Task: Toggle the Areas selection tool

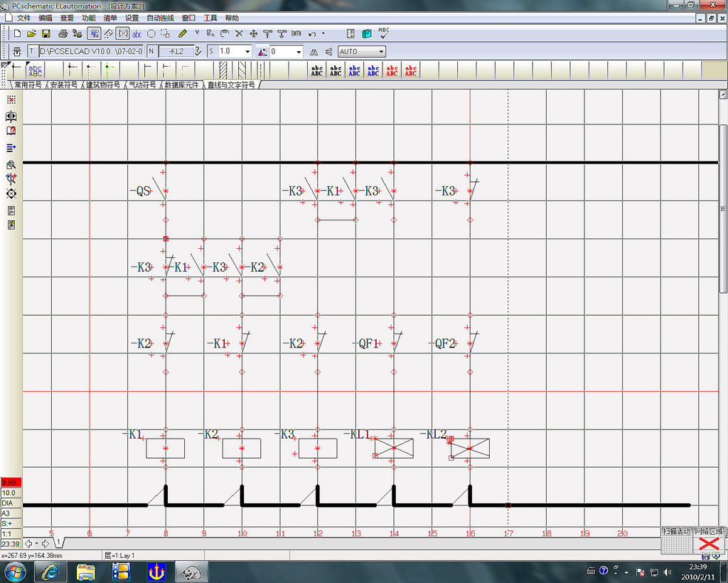Action: [165, 33]
